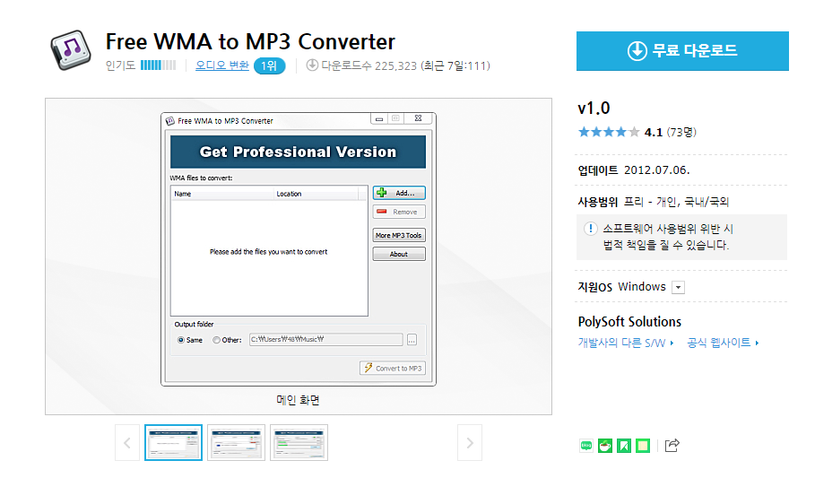Share via the Naver blog icon
The width and height of the screenshot is (815, 504).
pyautogui.click(x=586, y=446)
